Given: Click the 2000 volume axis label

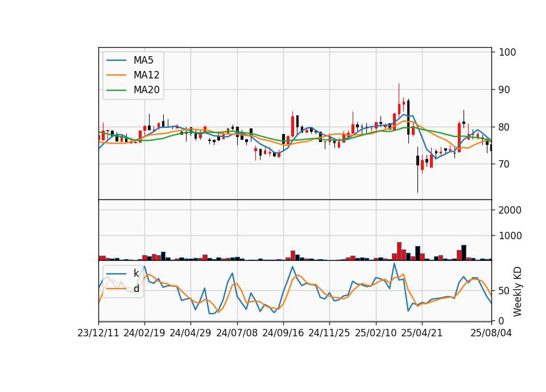Looking at the screenshot, I should pyautogui.click(x=510, y=210).
